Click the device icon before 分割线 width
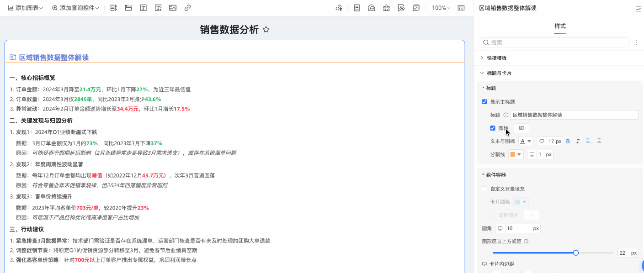The width and height of the screenshot is (644, 273). [x=532, y=155]
